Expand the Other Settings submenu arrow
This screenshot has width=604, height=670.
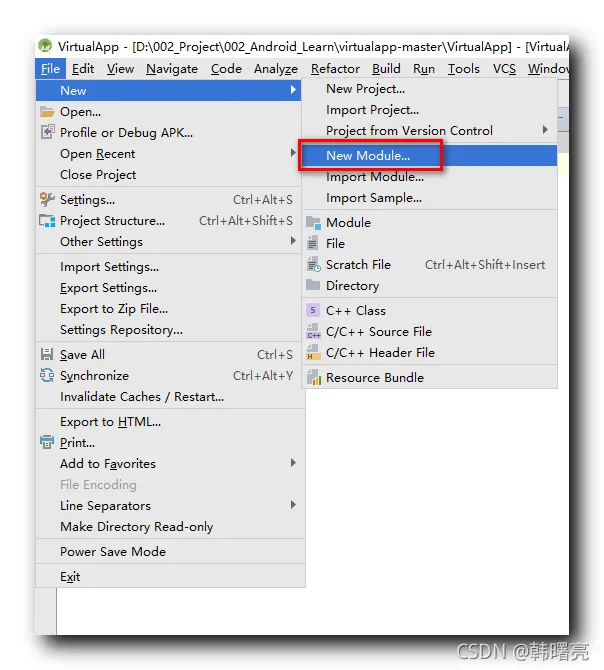coord(293,241)
